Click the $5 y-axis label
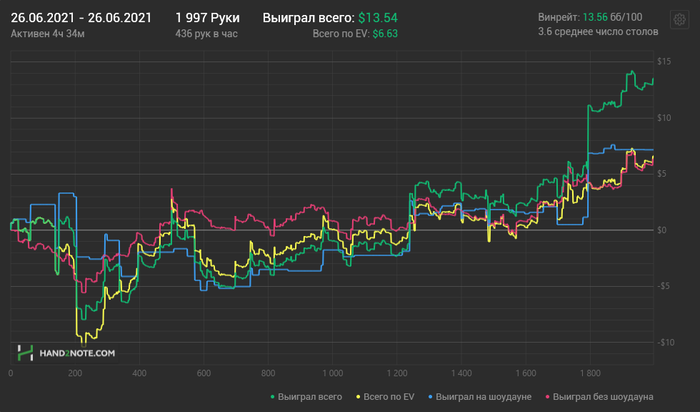 point(662,174)
